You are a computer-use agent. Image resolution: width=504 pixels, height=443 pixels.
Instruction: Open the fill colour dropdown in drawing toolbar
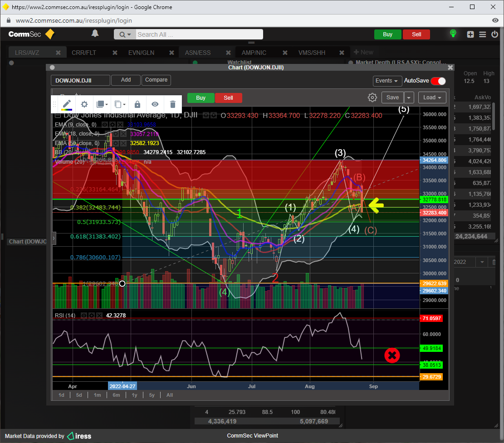(102, 104)
